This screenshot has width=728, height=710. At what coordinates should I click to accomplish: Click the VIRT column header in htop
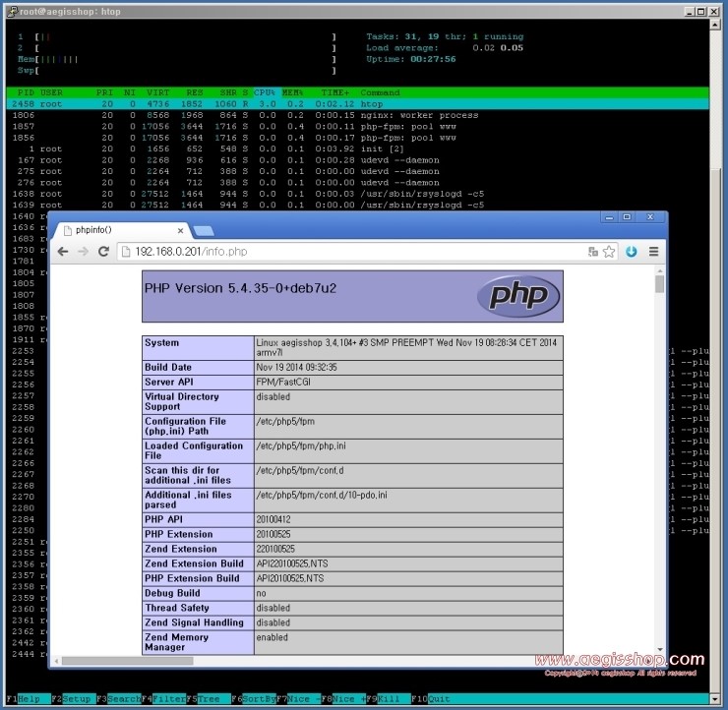[157, 92]
